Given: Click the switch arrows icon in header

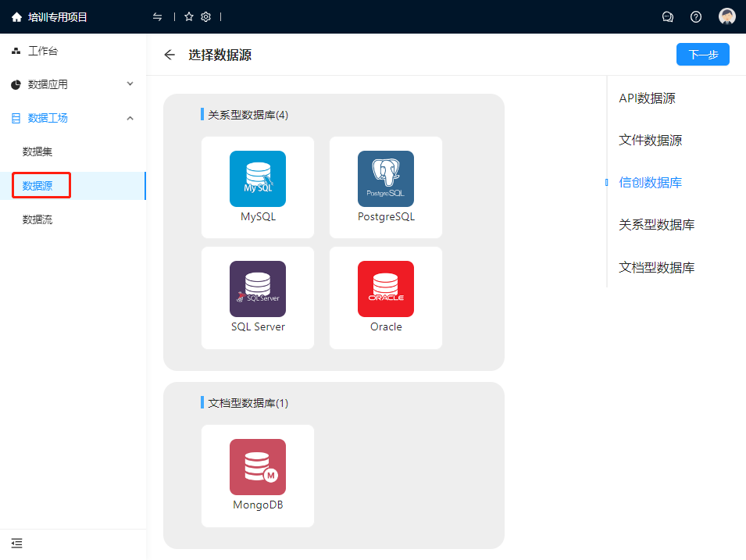Looking at the screenshot, I should [x=158, y=16].
